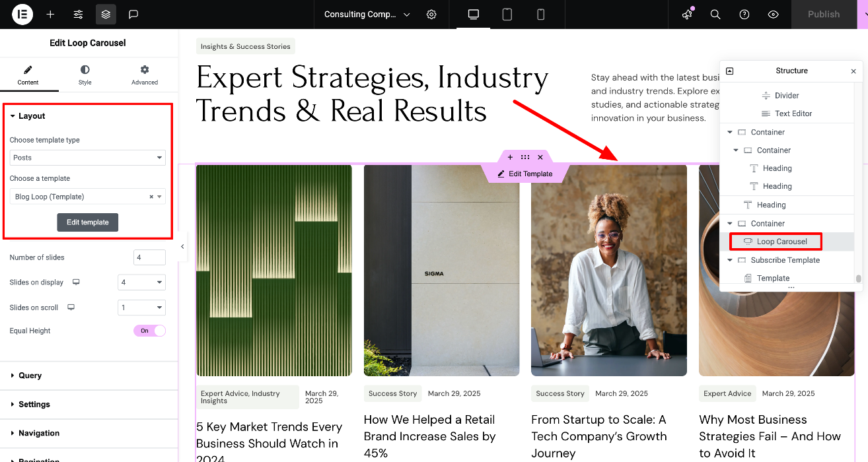This screenshot has height=462, width=868.
Task: Click responsive icon next to Slides on scroll
Action: (x=71, y=308)
